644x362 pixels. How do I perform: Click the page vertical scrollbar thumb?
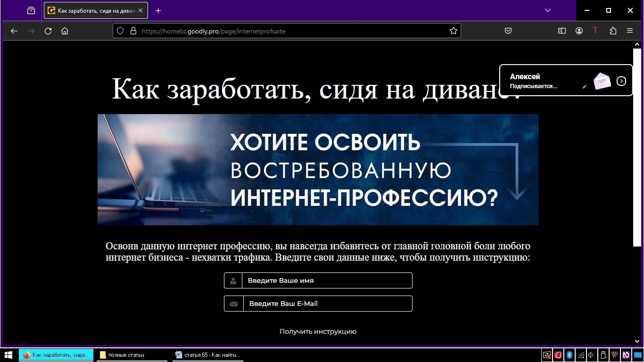tap(637, 147)
